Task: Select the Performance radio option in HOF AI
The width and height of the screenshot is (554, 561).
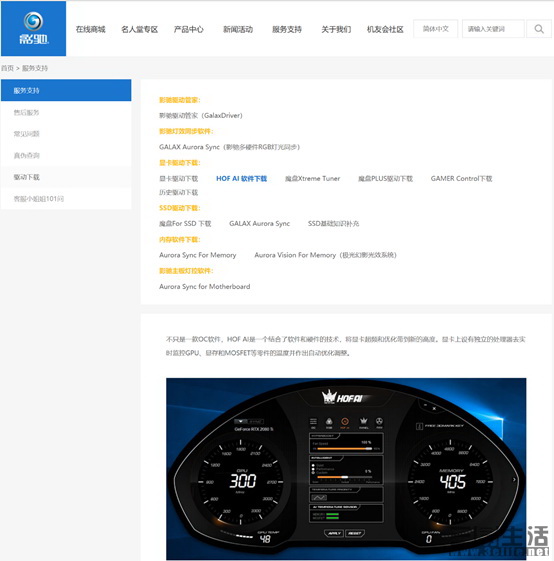Action: [313, 469]
